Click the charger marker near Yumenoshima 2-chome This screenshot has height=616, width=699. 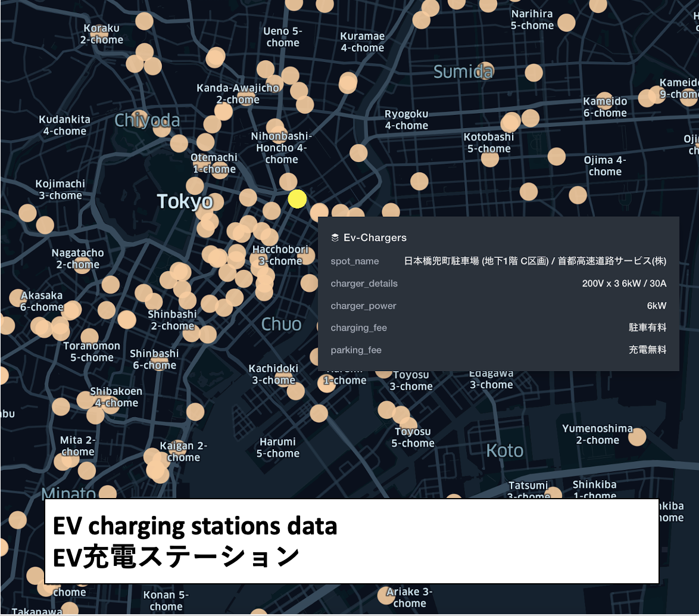637,437
